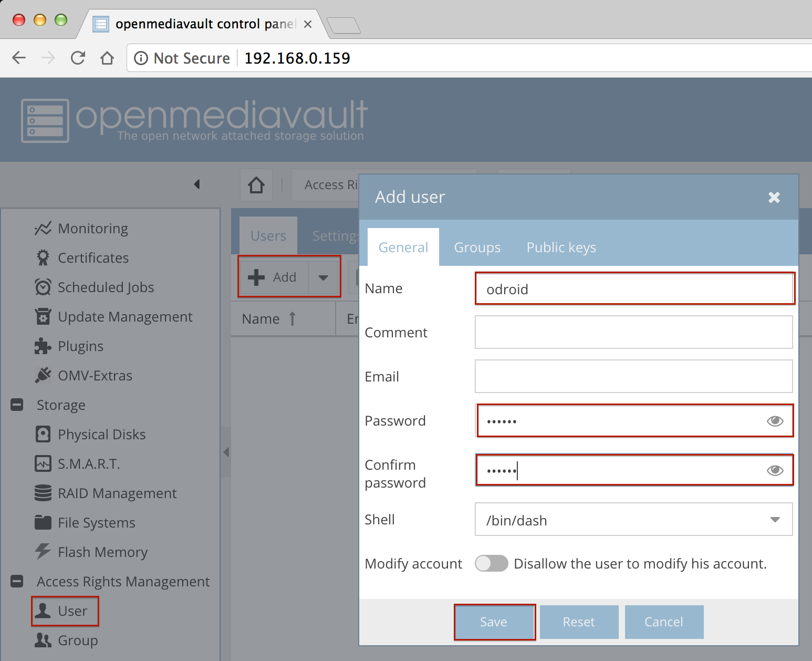The height and width of the screenshot is (661, 812).
Task: Open the S.M.A.R.T. icon
Action: tap(43, 464)
